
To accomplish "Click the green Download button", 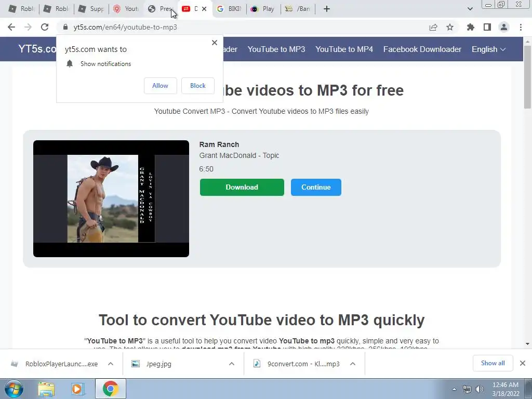I will click(x=242, y=187).
